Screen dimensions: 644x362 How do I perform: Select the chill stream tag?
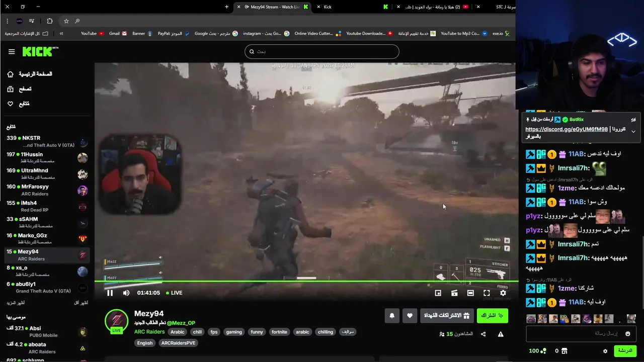(x=197, y=332)
